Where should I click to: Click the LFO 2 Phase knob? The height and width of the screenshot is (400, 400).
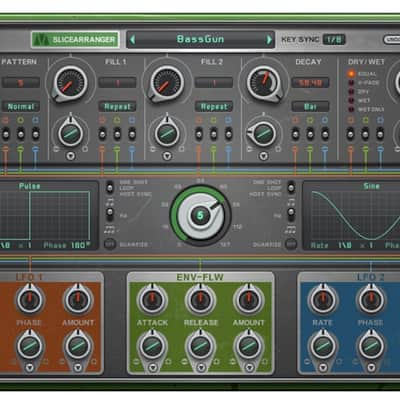[x=371, y=299]
